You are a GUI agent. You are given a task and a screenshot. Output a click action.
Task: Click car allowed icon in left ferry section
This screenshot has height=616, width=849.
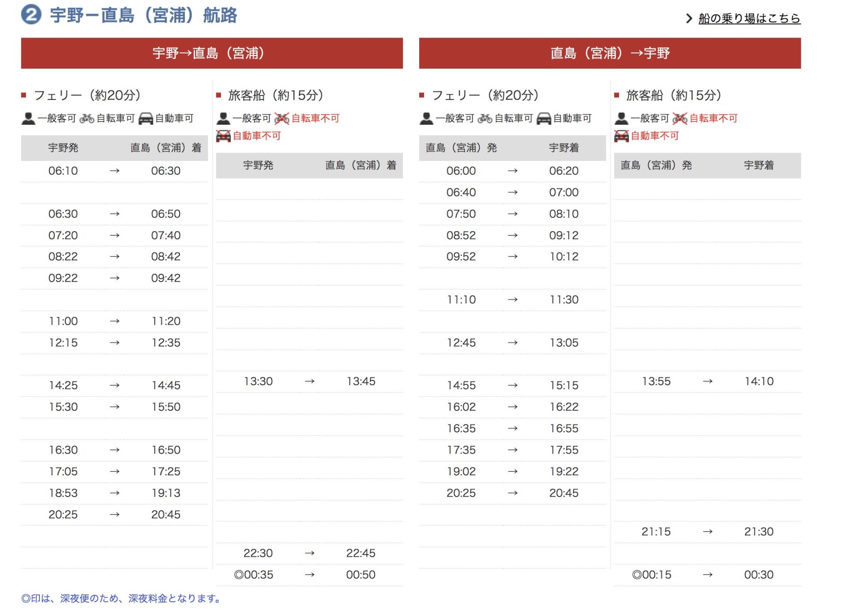tap(146, 119)
